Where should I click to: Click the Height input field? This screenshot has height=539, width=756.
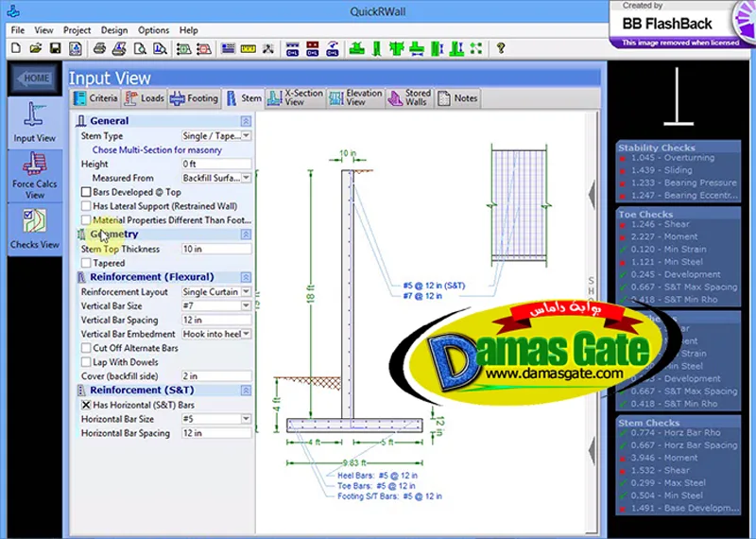point(216,165)
